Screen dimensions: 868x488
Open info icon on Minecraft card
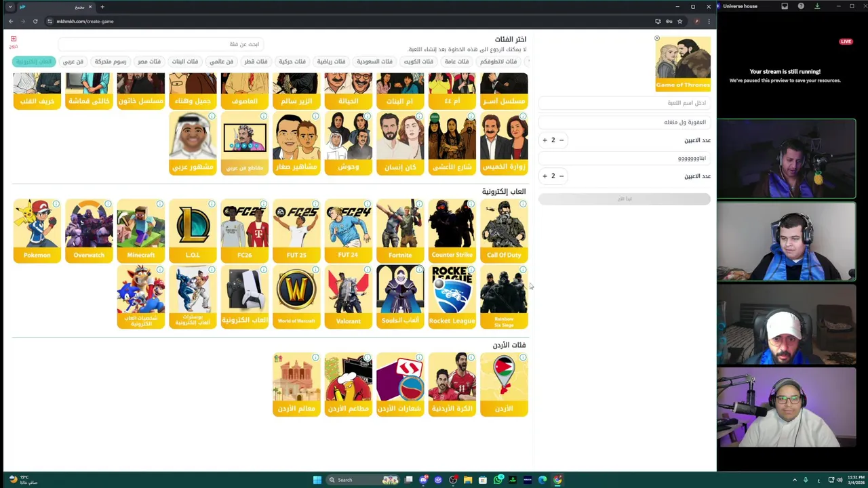159,204
